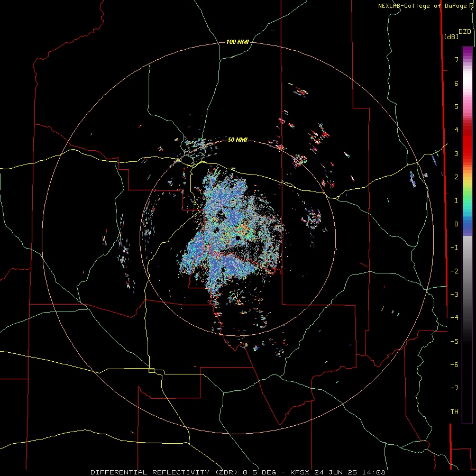Click the black radar site dot at center
Screen dimensions: 476x476
point(237,237)
